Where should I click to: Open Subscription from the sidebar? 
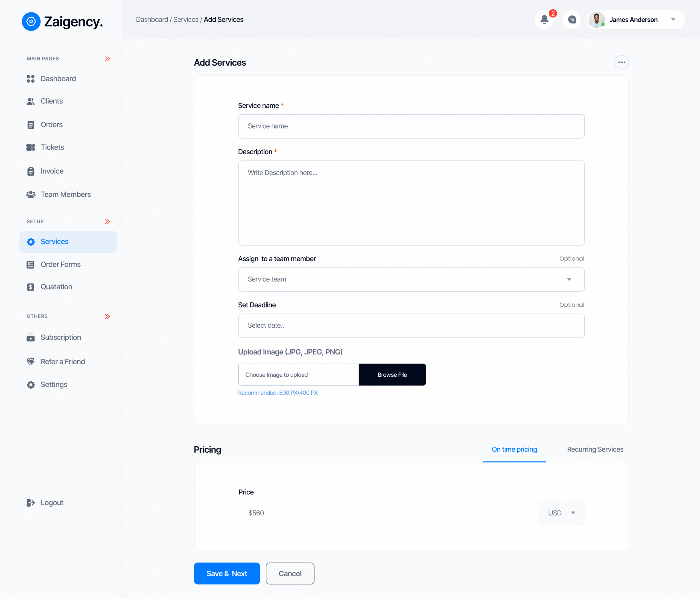(60, 338)
